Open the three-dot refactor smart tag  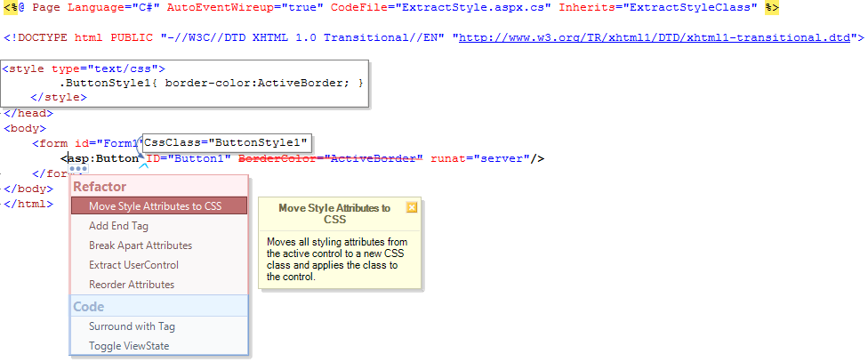(78, 168)
